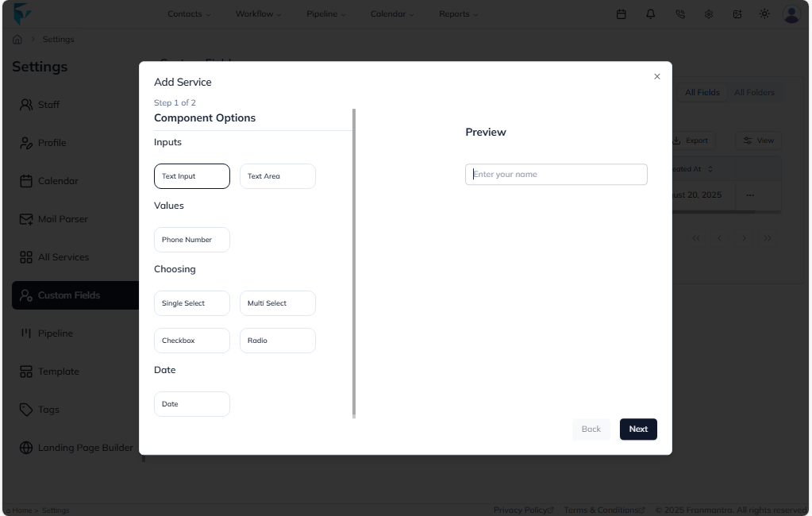Open the notifications bell icon
Image resolution: width=812 pixels, height=516 pixels.
(650, 13)
